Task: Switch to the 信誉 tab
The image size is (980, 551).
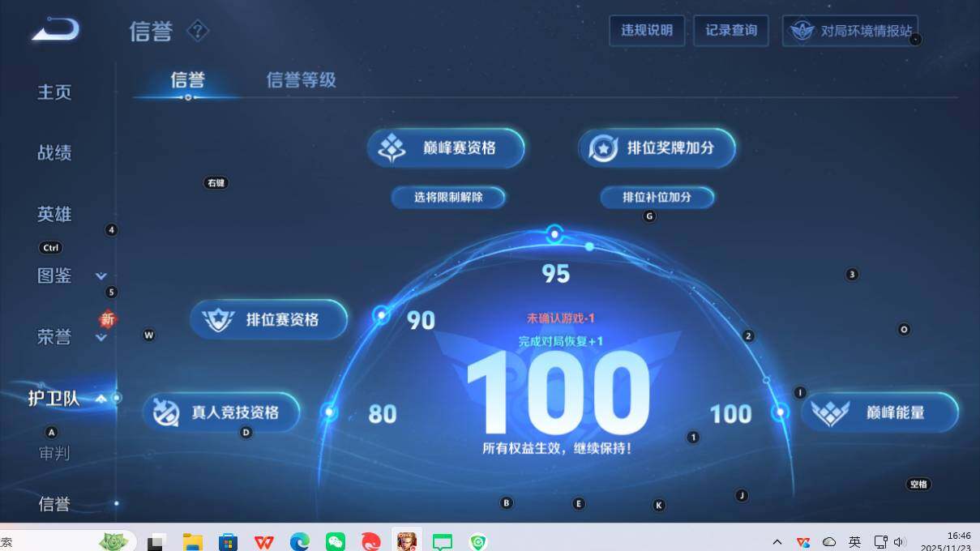Action: coord(187,79)
